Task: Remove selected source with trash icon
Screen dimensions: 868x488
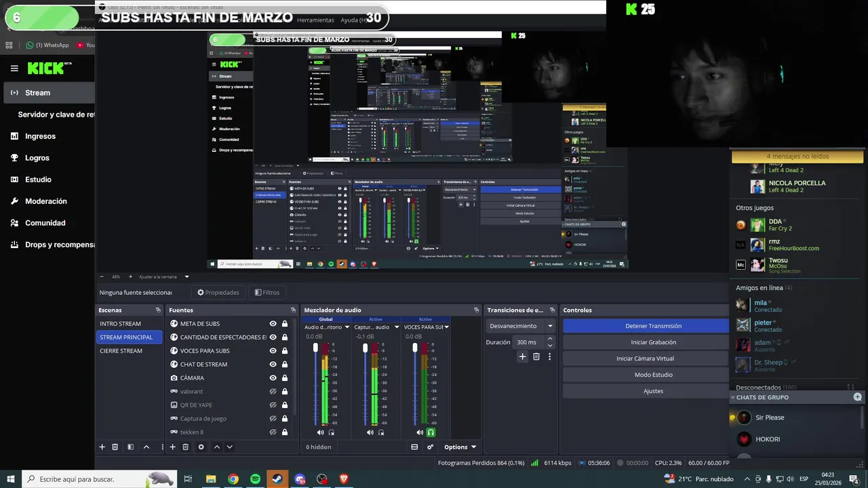Action: tap(185, 447)
